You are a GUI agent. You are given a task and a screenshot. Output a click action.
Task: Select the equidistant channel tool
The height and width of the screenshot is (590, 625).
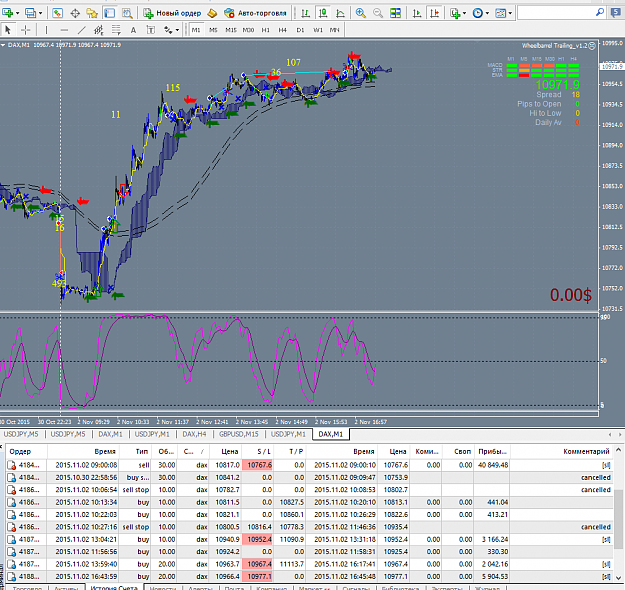(98, 30)
